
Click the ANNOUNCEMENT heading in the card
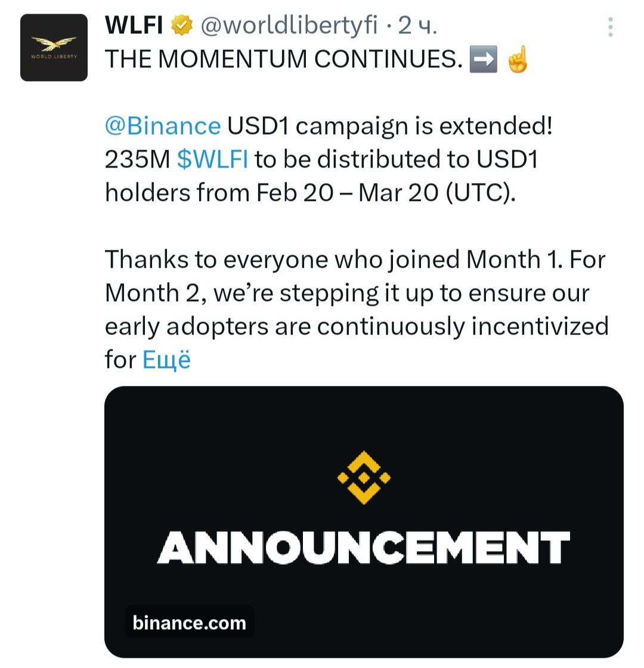click(364, 548)
